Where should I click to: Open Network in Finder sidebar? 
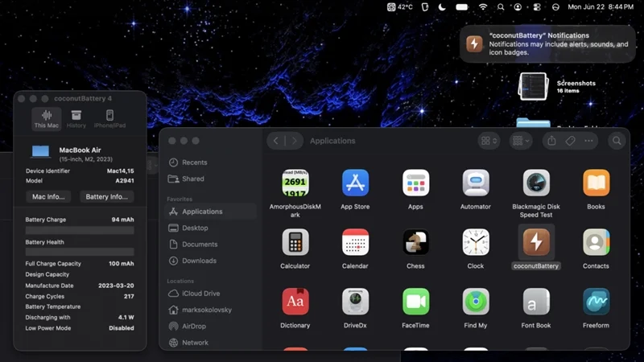click(211, 343)
